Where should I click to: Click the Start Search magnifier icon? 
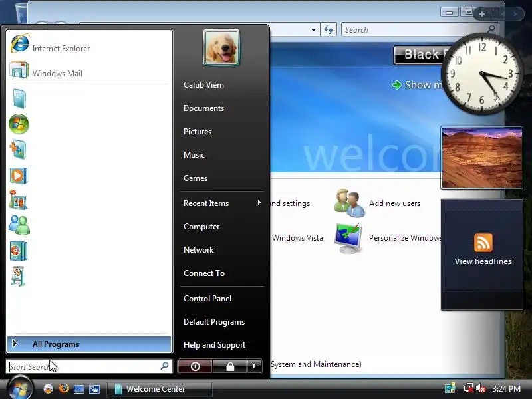pos(164,366)
